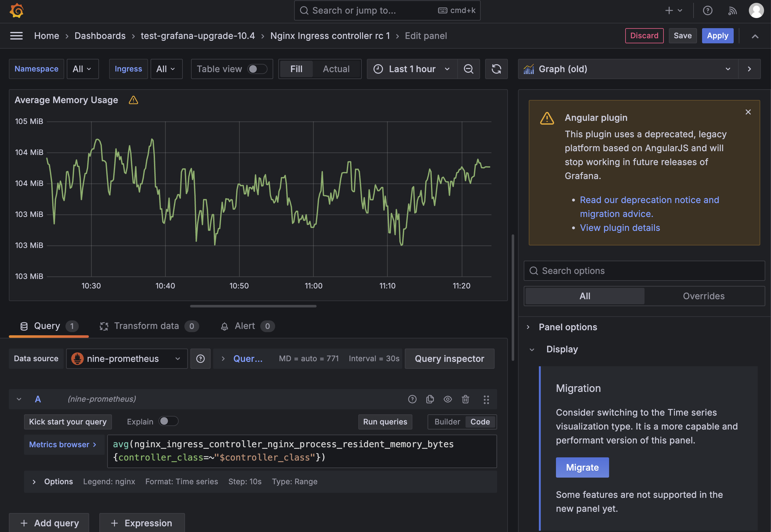Click the Migrate button

pos(582,467)
